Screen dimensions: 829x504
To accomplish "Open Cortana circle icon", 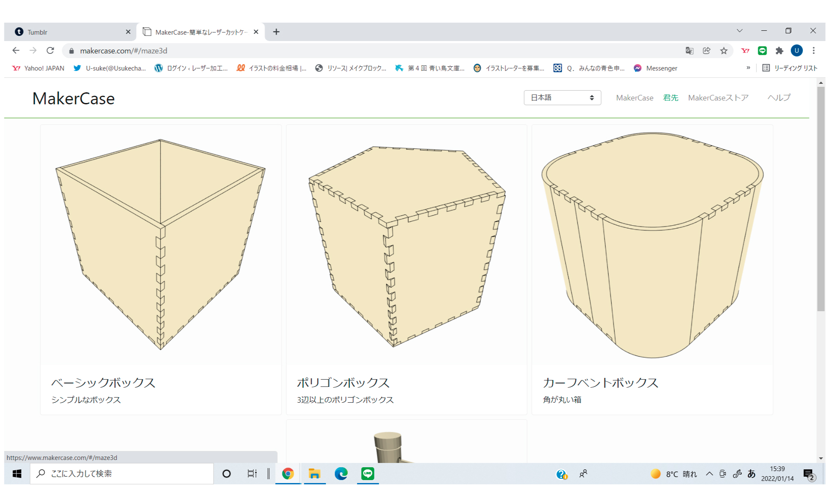I will tap(227, 474).
